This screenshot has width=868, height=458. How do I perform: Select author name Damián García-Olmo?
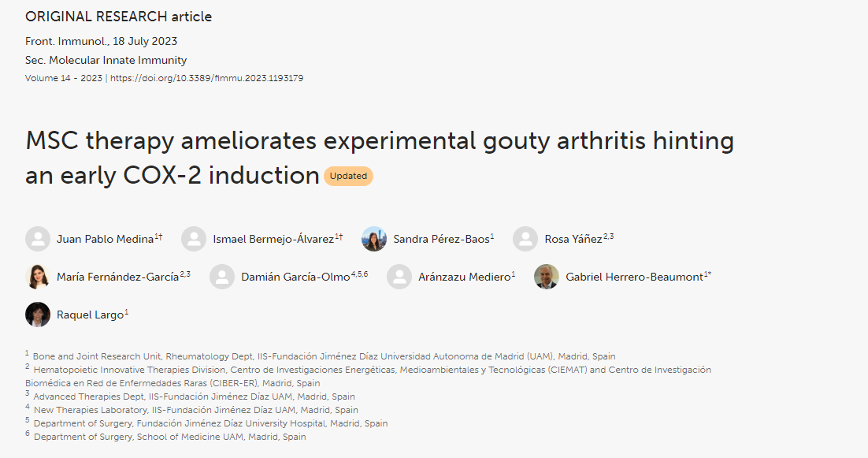click(x=295, y=277)
